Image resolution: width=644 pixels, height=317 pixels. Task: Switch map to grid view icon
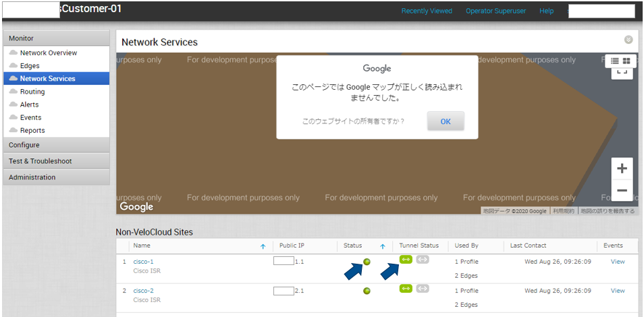626,61
